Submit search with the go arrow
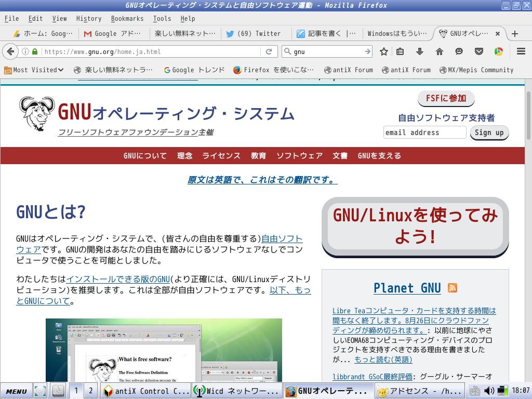 coord(367,51)
